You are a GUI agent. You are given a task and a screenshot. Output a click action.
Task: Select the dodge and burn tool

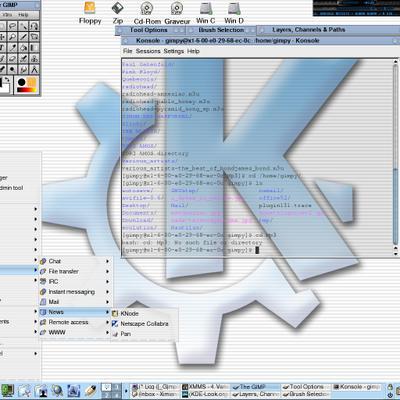pos(12,69)
